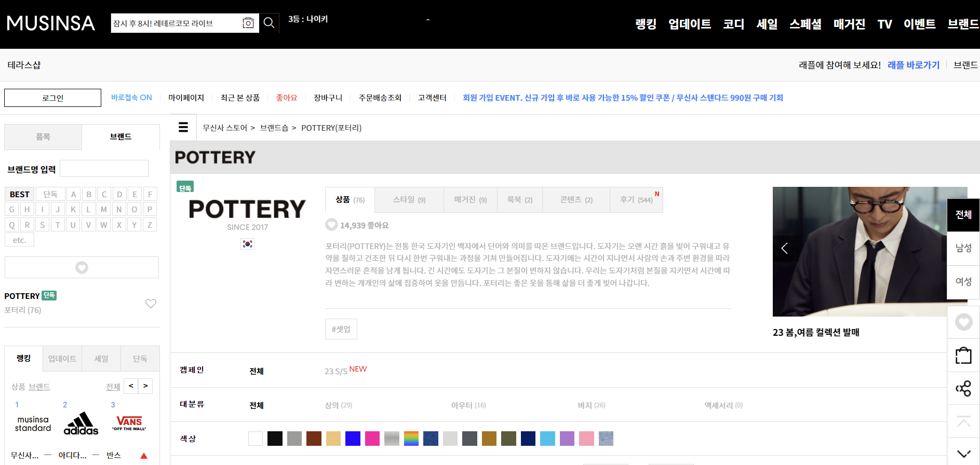Go to previous ranking page arrow
Viewport: 980px width, 465px height.
click(x=131, y=386)
